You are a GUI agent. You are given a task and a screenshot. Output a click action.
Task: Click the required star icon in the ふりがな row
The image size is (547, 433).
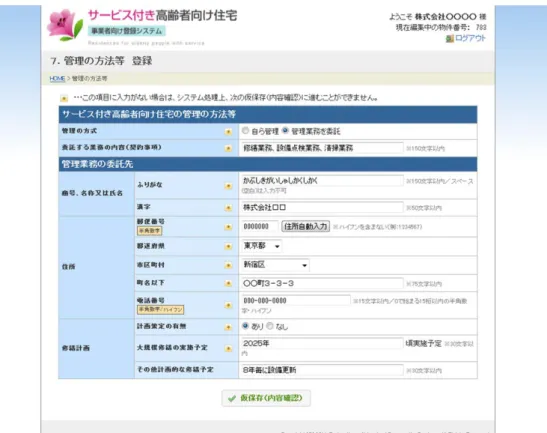[228, 186]
